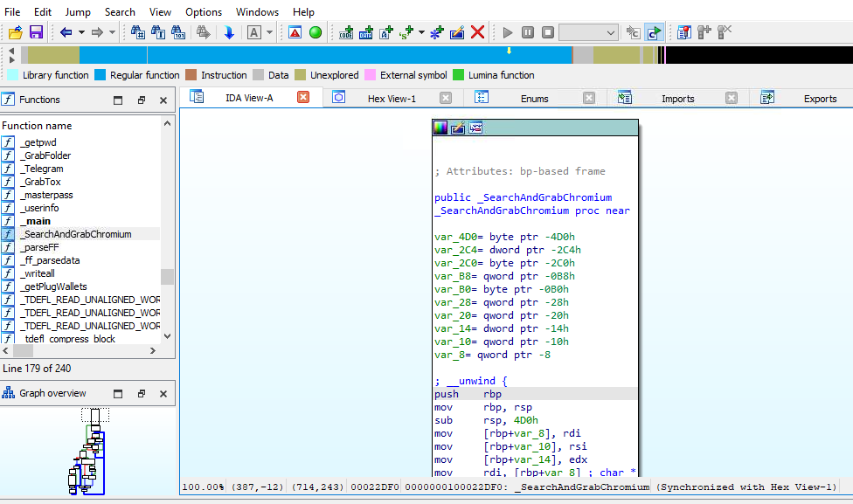
Task: Close the IDA View-A tab
Action: click(303, 97)
